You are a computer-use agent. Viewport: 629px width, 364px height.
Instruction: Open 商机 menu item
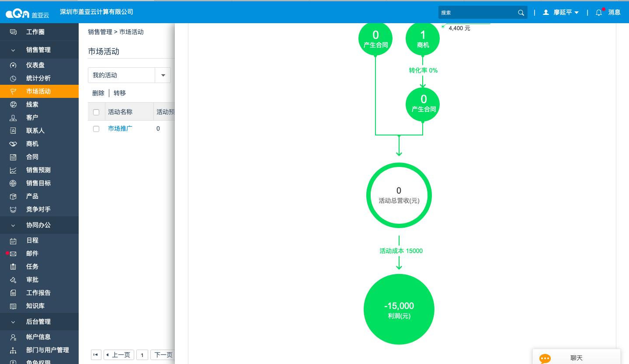(32, 144)
